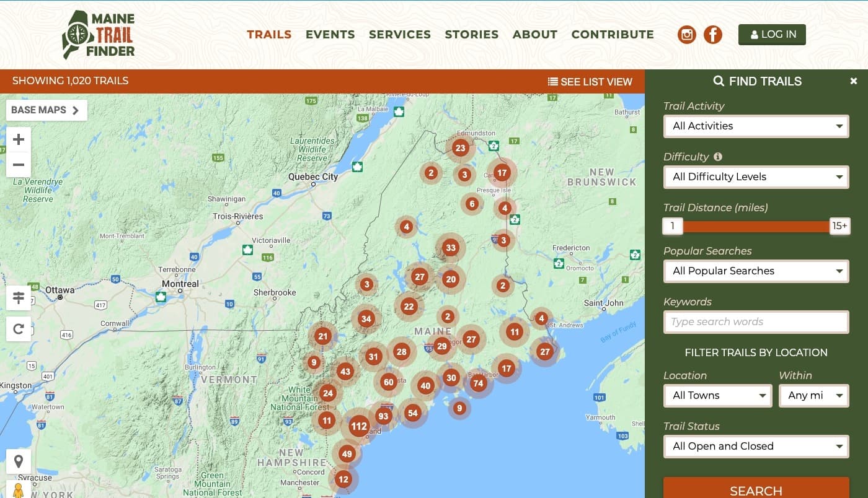The height and width of the screenshot is (498, 868).
Task: Expand the Base Maps panel
Action: [46, 110]
